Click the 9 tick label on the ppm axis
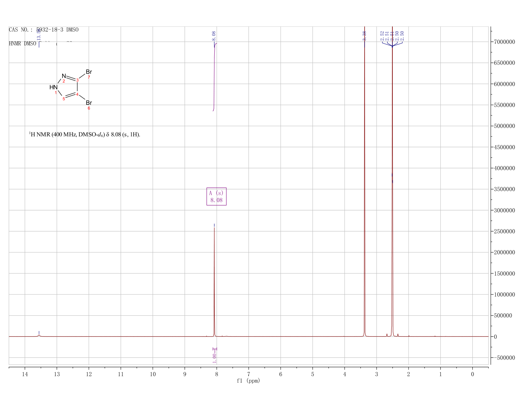Screen dimensions: 532x411 [185, 374]
